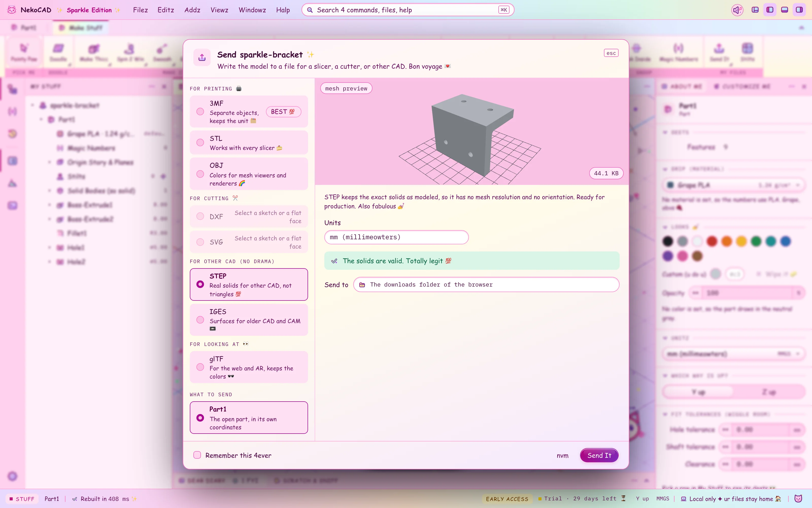Image resolution: width=812 pixels, height=508 pixels.
Task: Pick the red color swatch in the right panel
Action: coord(712,241)
